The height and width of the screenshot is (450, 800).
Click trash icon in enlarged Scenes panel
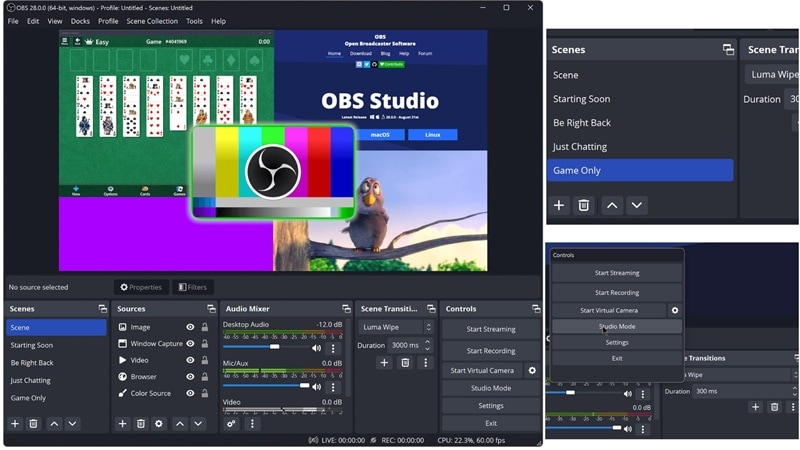pos(584,205)
